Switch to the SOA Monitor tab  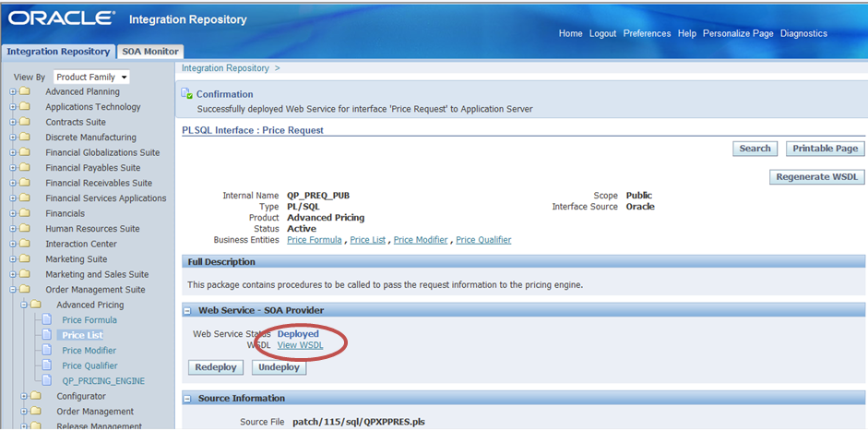pos(150,52)
